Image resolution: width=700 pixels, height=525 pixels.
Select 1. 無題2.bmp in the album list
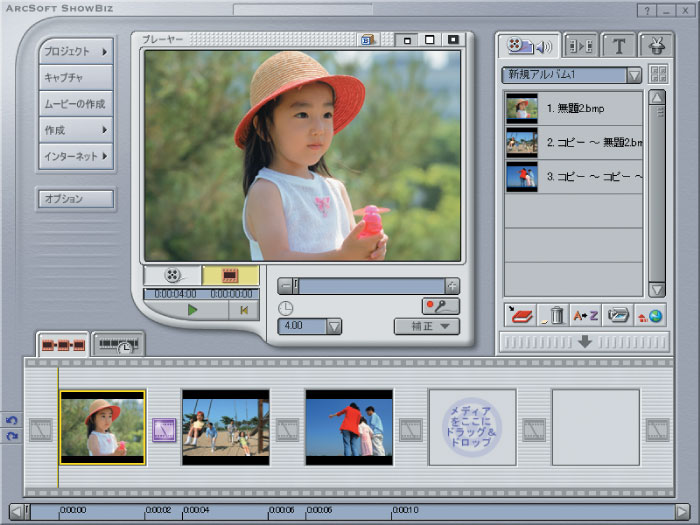pos(573,107)
